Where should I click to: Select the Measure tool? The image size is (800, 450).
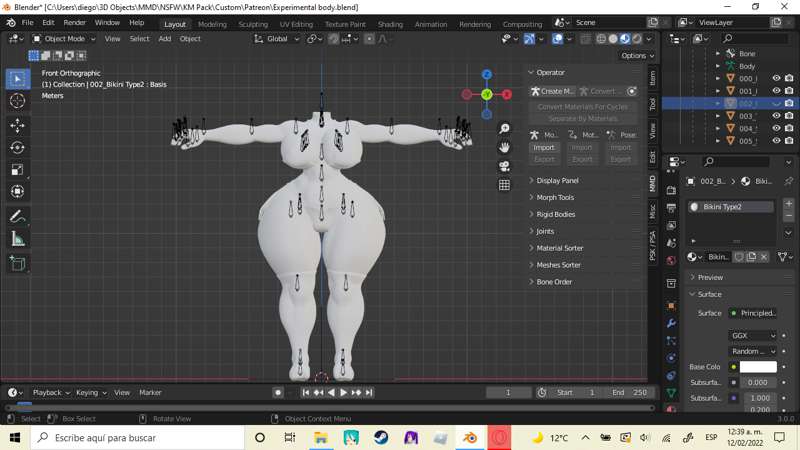pyautogui.click(x=17, y=238)
